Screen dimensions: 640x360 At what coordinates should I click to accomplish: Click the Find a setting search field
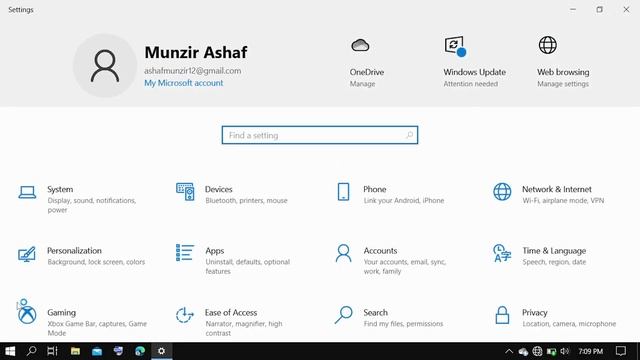(x=320, y=135)
